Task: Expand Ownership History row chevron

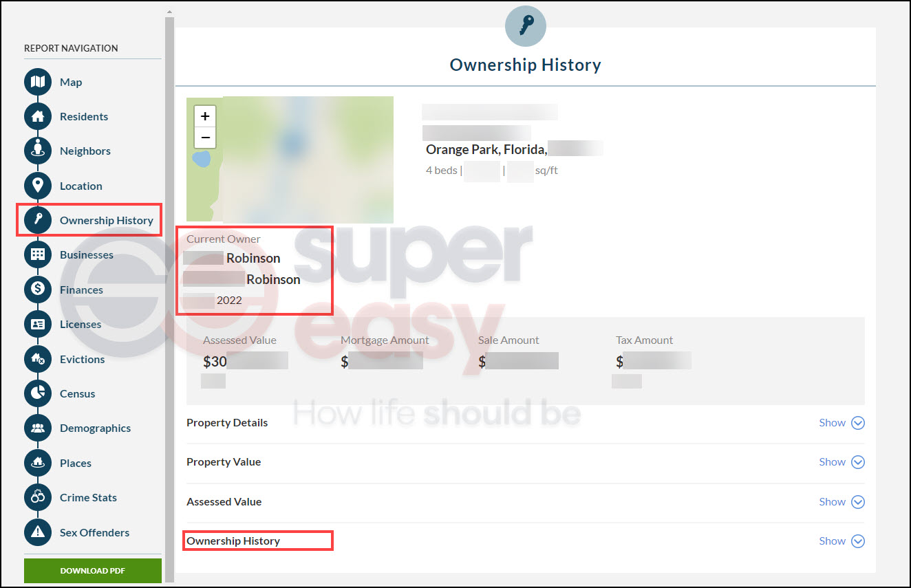Action: coord(858,541)
